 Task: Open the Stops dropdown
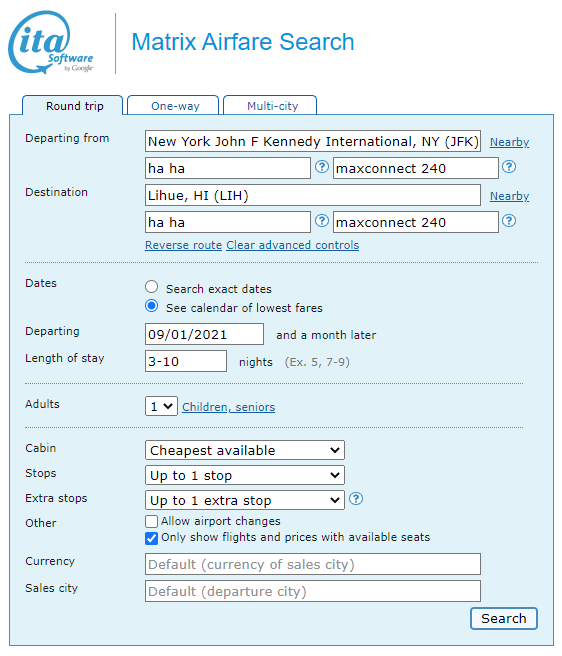coord(245,475)
